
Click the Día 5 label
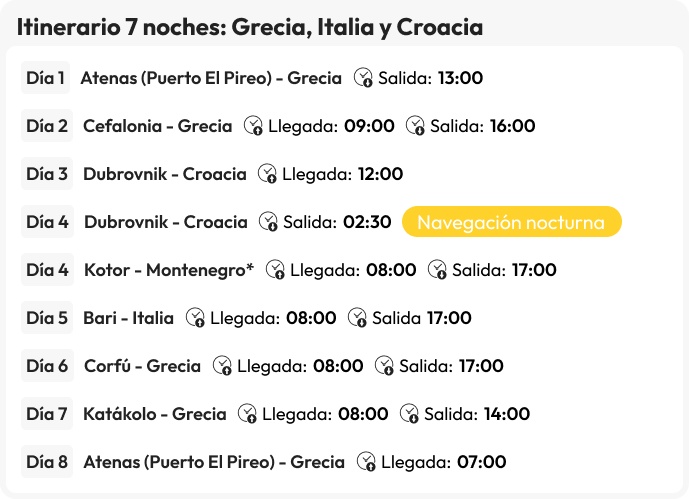(47, 318)
